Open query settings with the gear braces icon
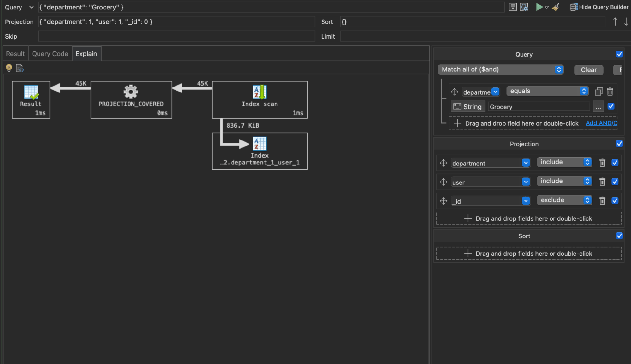The image size is (631, 364). click(x=524, y=7)
